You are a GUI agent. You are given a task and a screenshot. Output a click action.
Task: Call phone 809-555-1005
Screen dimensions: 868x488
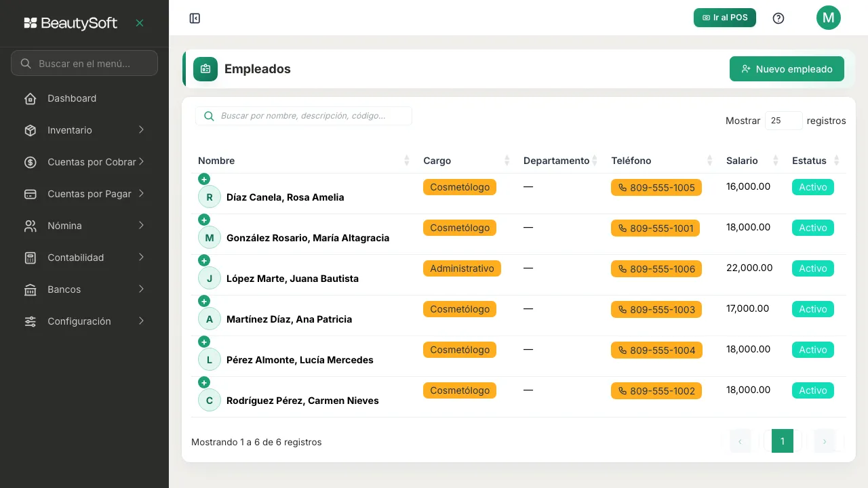coord(656,188)
